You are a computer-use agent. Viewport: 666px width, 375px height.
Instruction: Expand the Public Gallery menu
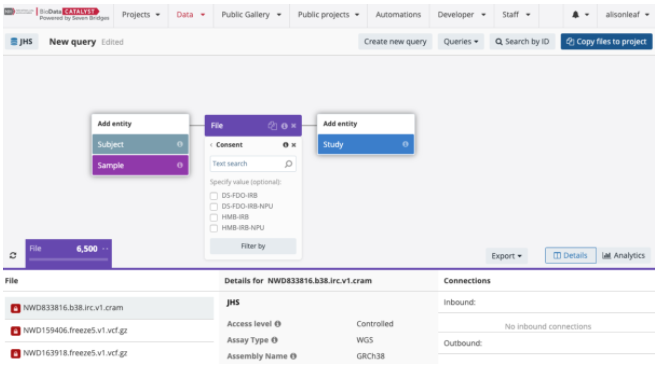click(x=251, y=14)
